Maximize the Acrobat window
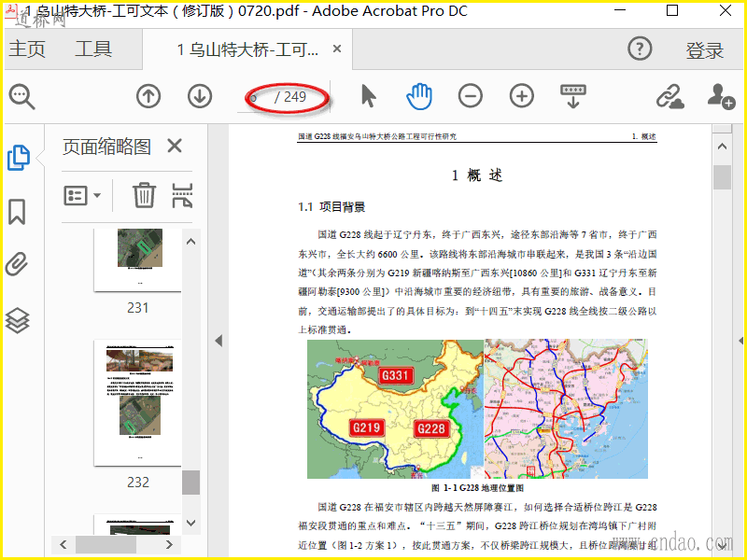 click(672, 10)
